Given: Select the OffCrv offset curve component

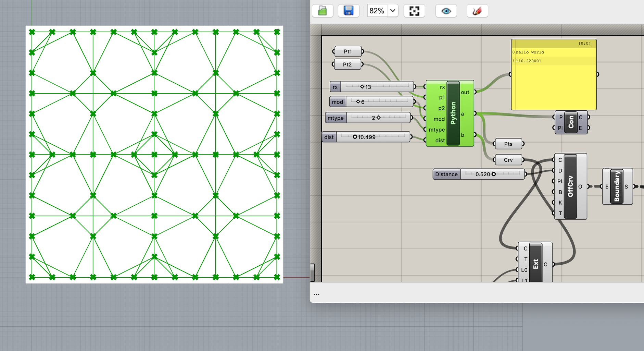Looking at the screenshot, I should point(570,186).
